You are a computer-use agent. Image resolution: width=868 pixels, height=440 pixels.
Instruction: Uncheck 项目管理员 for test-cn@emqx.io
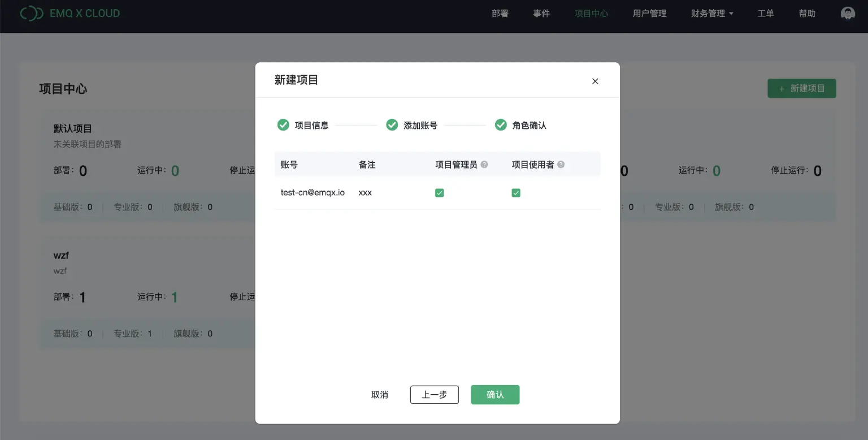pos(440,192)
